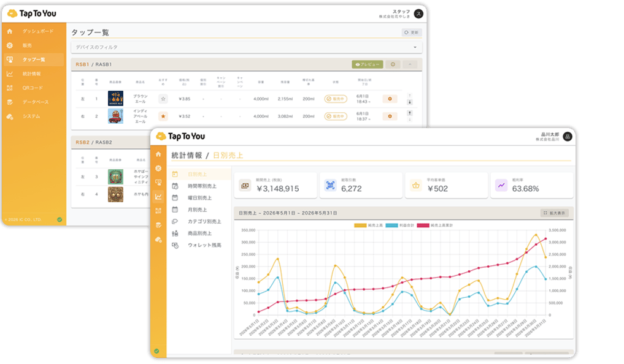Collapse the RSB1 / RASB1 panel chevron
The height and width of the screenshot is (364, 624).
[410, 64]
